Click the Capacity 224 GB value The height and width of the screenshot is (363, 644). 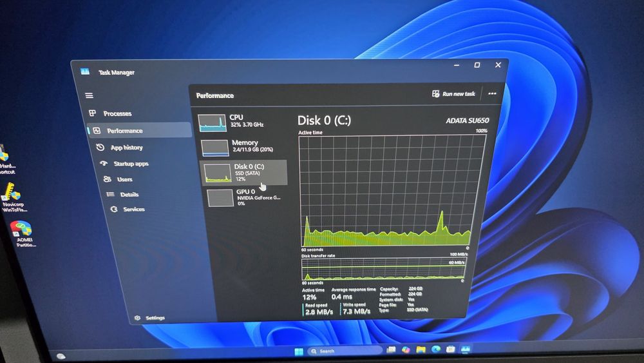click(415, 289)
